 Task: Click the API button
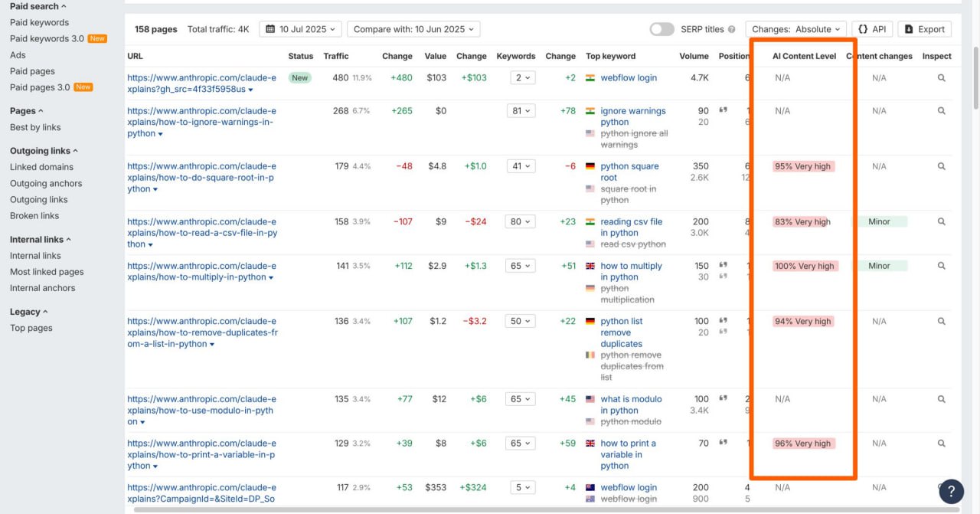tap(872, 29)
